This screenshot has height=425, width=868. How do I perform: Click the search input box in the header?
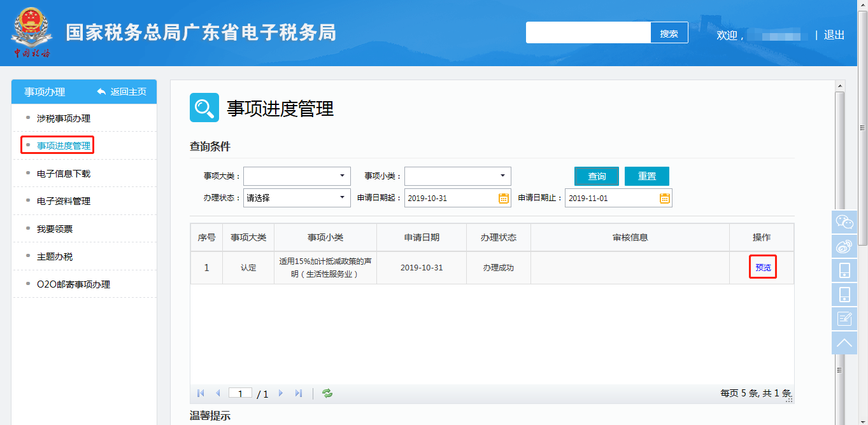point(587,32)
